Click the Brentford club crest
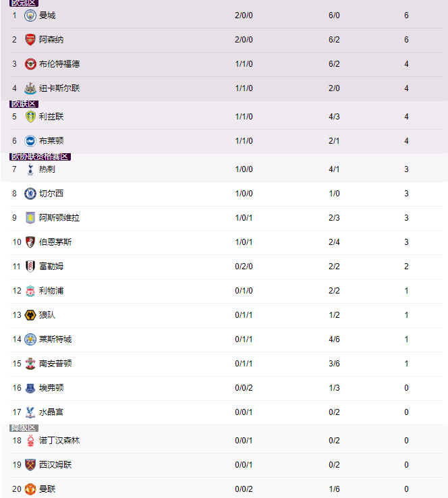This screenshot has width=448, height=498. (30, 64)
